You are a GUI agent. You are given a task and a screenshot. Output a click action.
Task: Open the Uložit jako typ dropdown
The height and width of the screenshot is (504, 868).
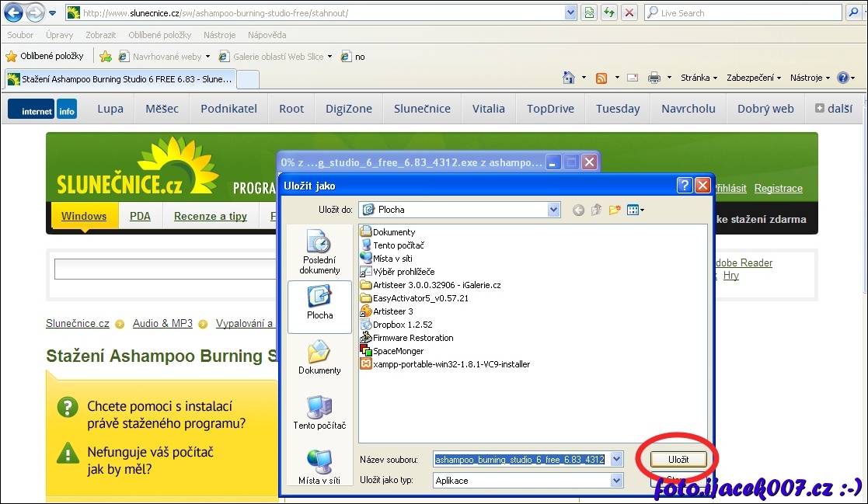pyautogui.click(x=616, y=481)
